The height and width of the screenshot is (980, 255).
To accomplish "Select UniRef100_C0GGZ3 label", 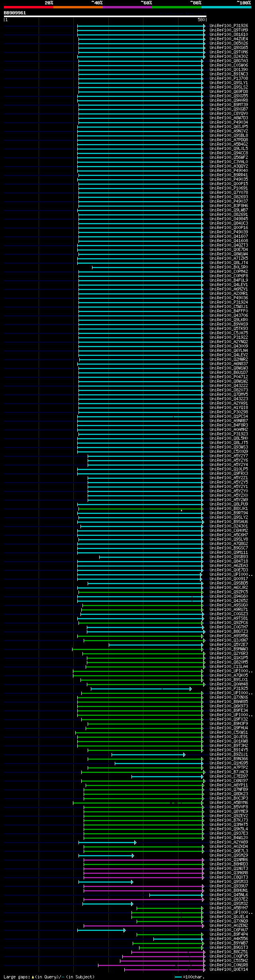I will (229, 614).
